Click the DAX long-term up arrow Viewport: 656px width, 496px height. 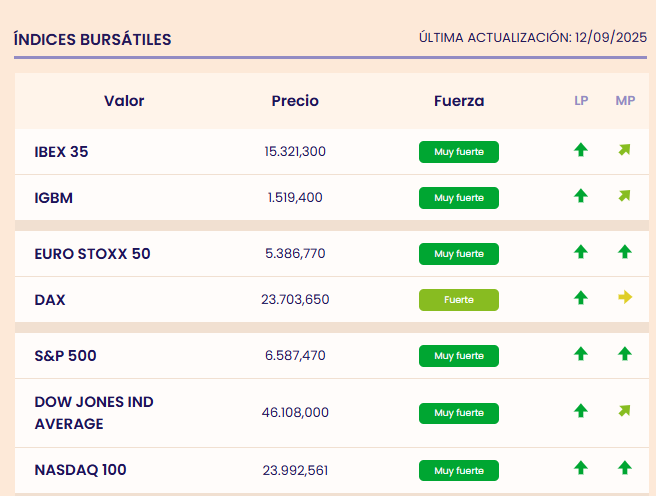click(x=581, y=298)
